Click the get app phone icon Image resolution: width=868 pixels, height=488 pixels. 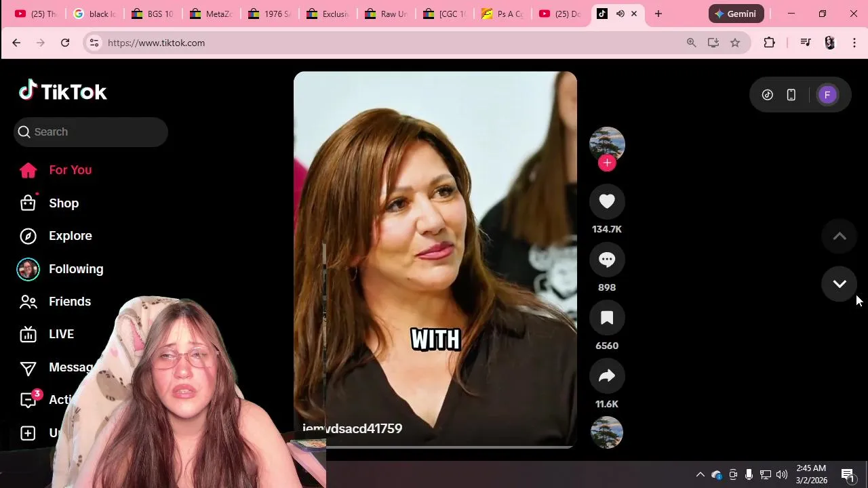click(x=791, y=95)
